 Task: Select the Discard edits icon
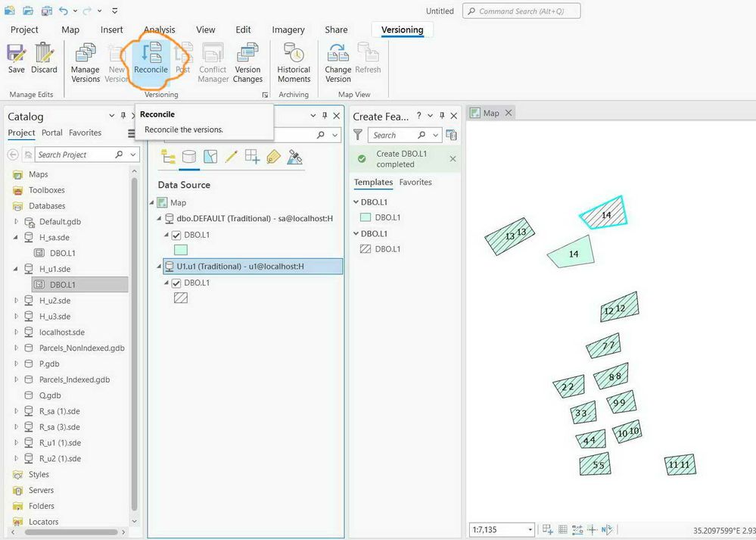(44, 58)
